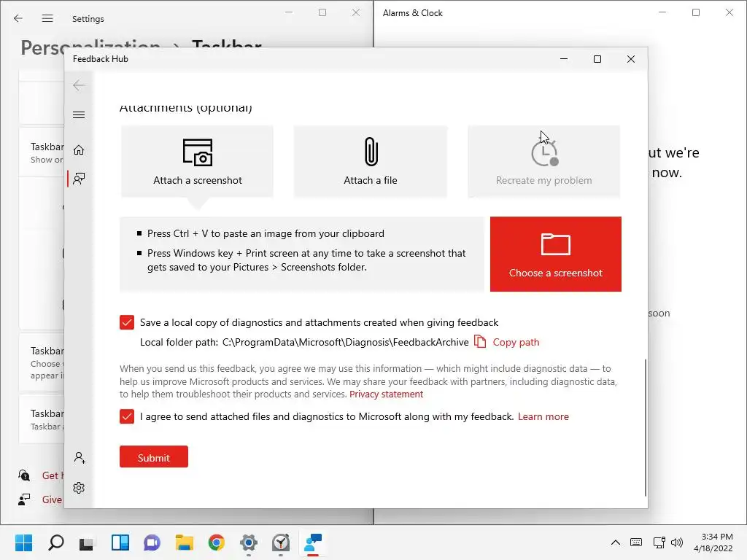The height and width of the screenshot is (560, 747).
Task: Maximize the Feedback Hub window
Action: [597, 59]
